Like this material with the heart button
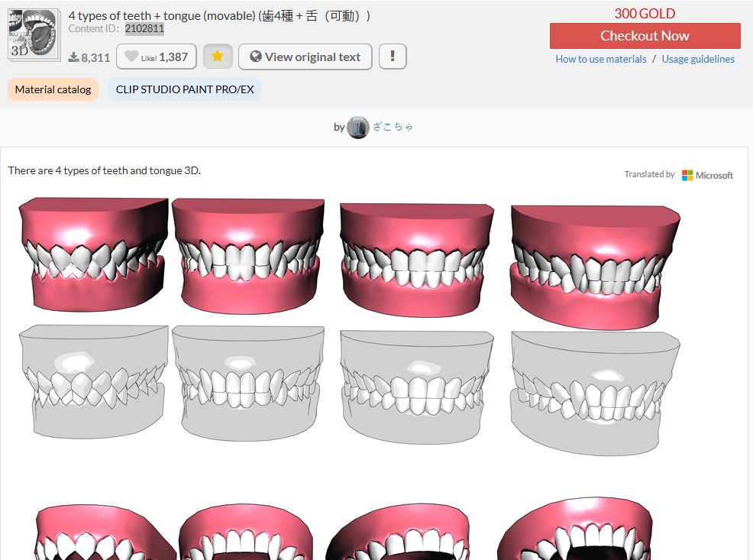The image size is (753, 560). pos(156,57)
